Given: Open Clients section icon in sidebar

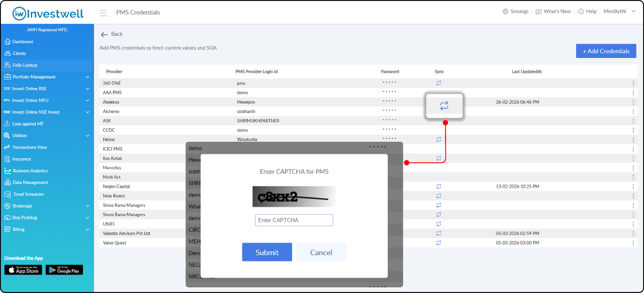Looking at the screenshot, I should (7, 53).
